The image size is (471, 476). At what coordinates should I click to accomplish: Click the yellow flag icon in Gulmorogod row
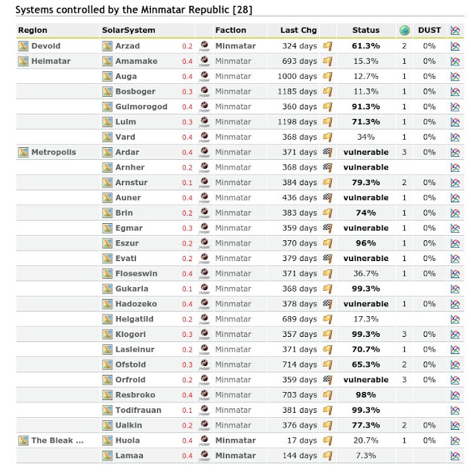tap(327, 106)
